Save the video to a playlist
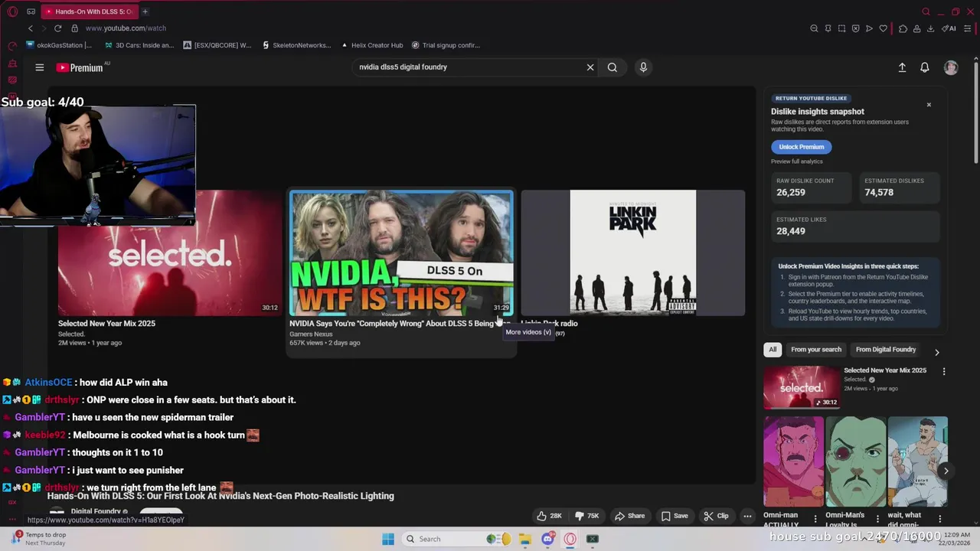This screenshot has width=980, height=551. (675, 516)
